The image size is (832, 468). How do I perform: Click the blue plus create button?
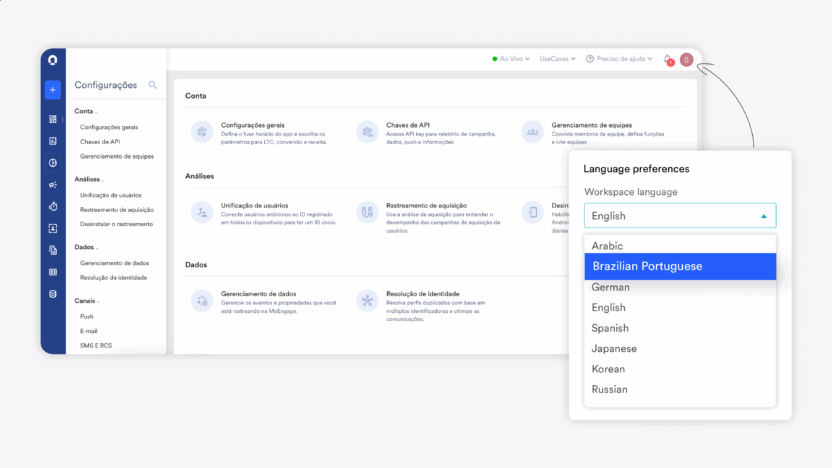click(52, 90)
